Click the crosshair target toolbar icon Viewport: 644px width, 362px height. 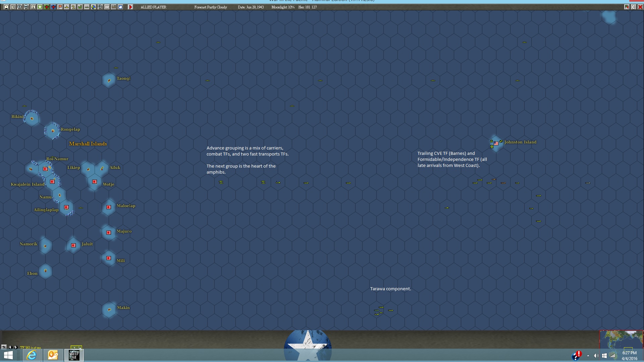coord(100,7)
